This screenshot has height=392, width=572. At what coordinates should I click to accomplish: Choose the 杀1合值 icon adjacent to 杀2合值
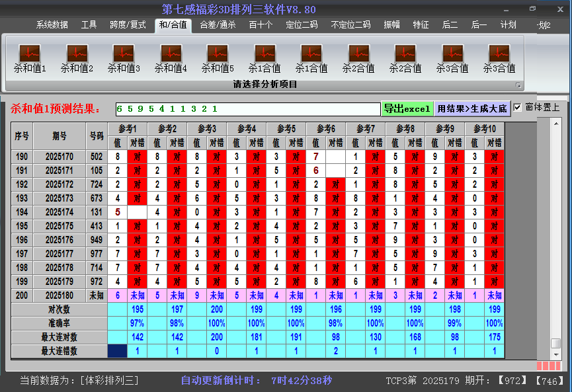pos(311,59)
